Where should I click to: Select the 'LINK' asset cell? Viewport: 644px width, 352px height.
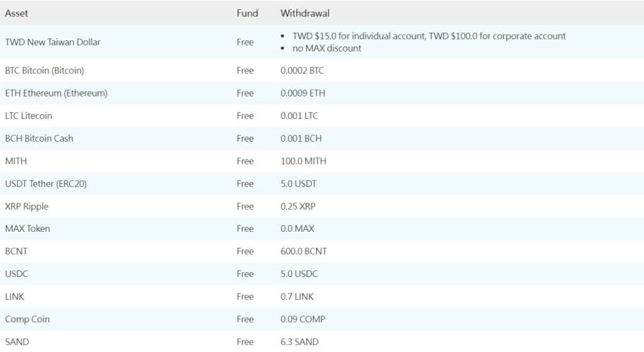15,296
